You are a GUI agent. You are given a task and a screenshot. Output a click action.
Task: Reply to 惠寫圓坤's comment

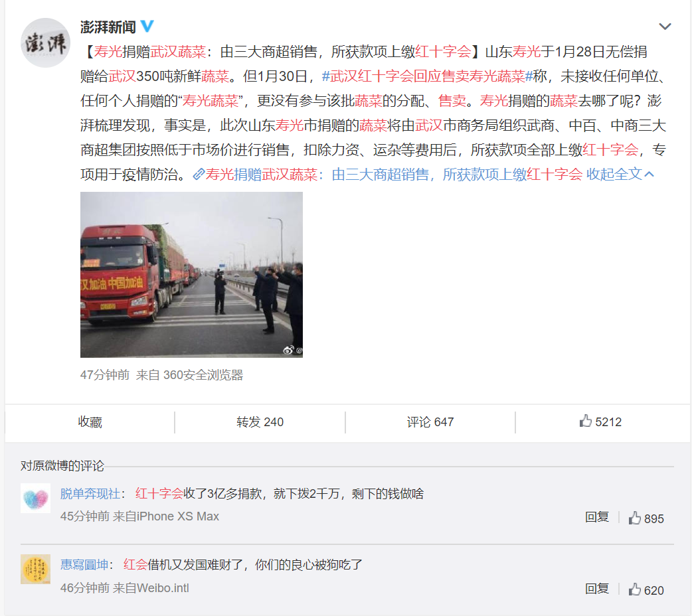[x=596, y=589]
